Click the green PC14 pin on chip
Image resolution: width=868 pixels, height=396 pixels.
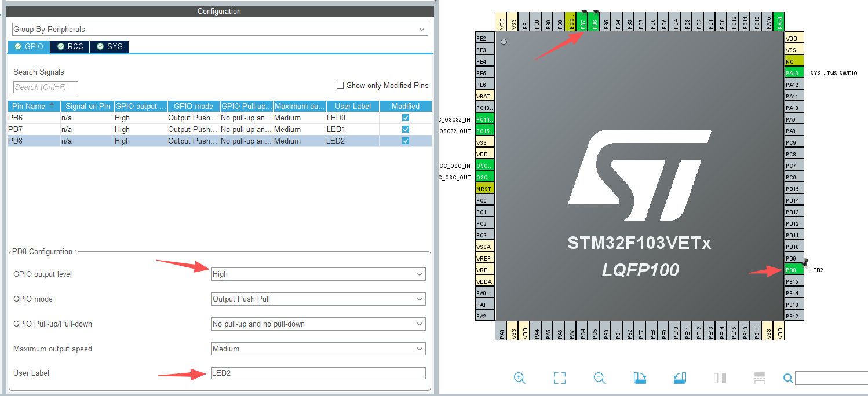pos(484,119)
